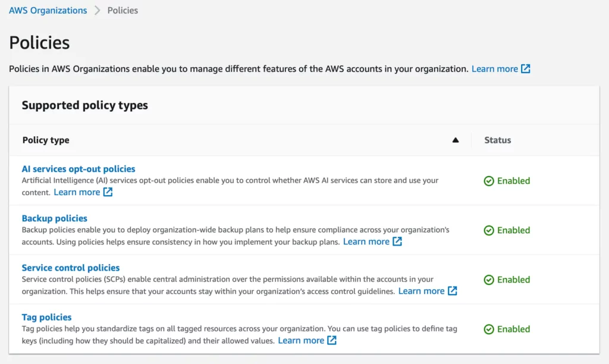
Task: Open Learn more for Service control policies
Action: [422, 291]
